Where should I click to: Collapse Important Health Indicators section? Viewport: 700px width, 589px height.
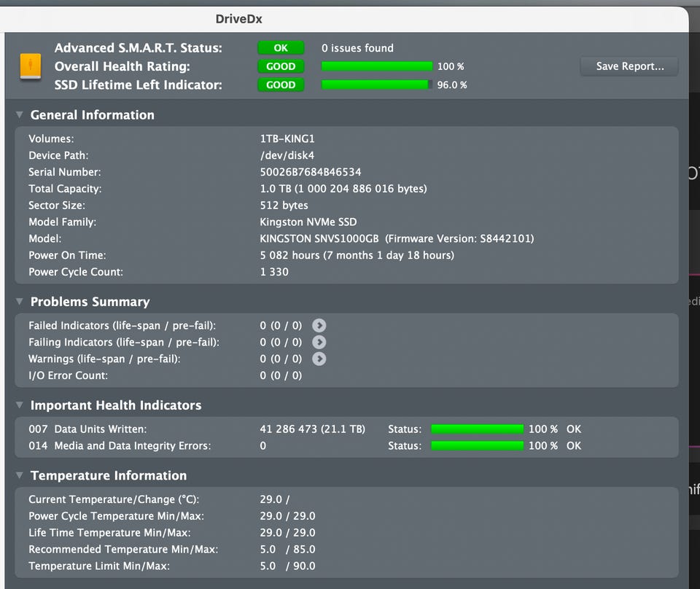pos(19,405)
